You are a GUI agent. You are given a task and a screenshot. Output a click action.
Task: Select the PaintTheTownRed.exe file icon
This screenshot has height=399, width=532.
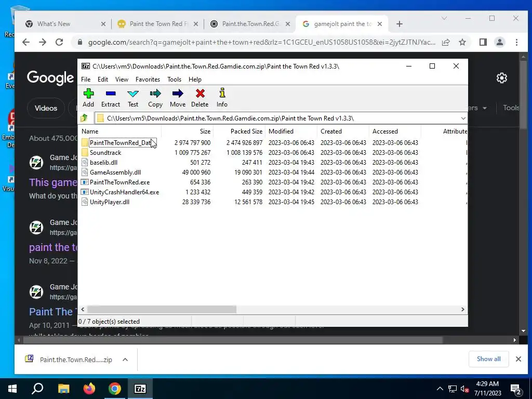click(85, 182)
